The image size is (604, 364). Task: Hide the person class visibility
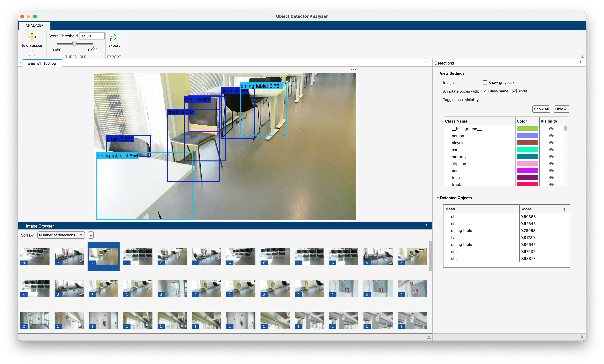click(551, 136)
